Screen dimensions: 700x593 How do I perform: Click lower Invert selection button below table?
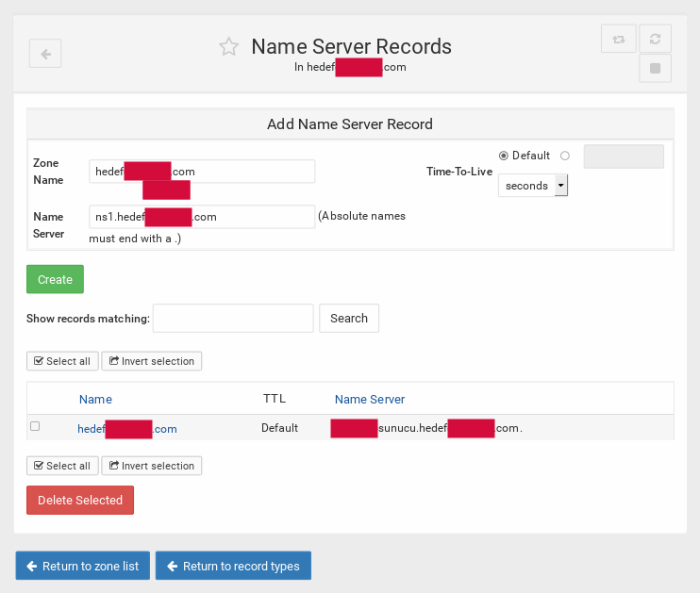(x=151, y=466)
